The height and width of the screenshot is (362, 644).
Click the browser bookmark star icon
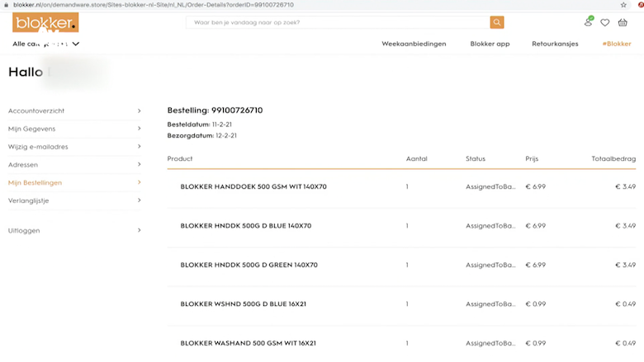[x=623, y=5]
